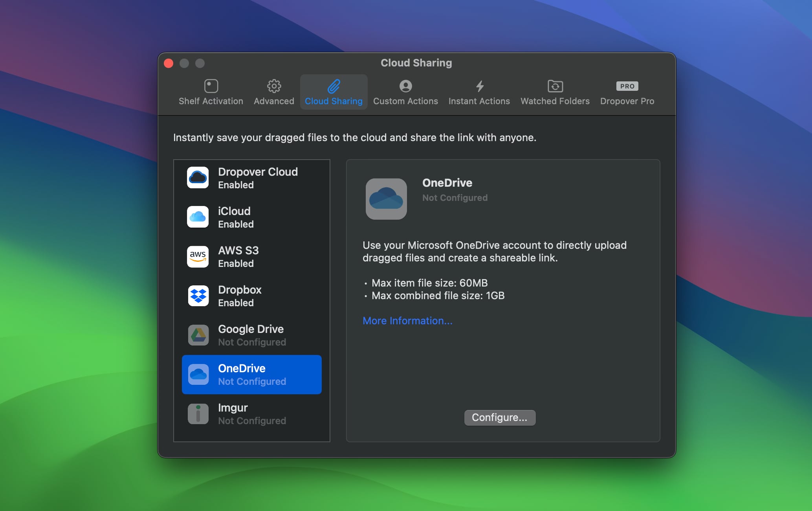
Task: Click the Dropbox icon in the list
Action: [x=198, y=296]
